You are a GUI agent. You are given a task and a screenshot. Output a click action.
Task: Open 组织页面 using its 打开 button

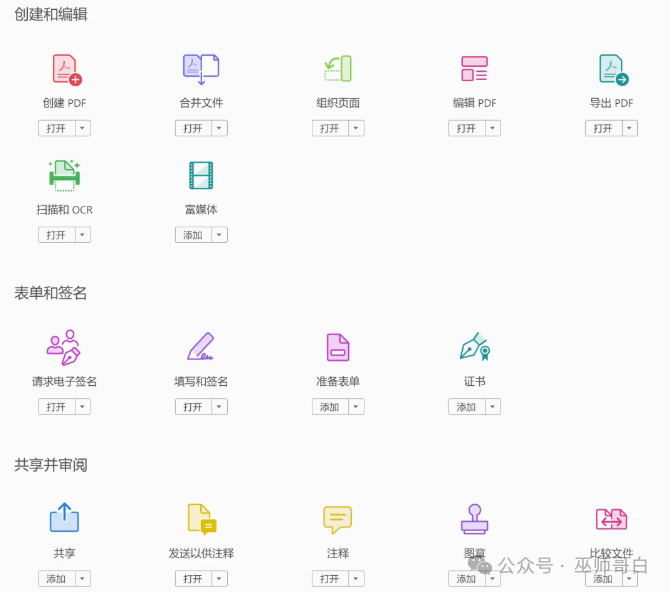(330, 128)
